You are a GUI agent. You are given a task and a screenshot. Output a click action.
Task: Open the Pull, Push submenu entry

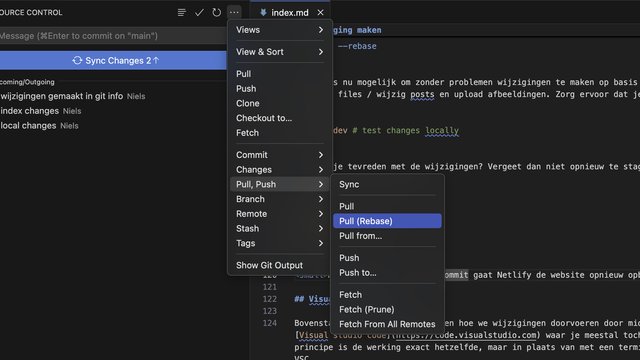[x=280, y=184]
